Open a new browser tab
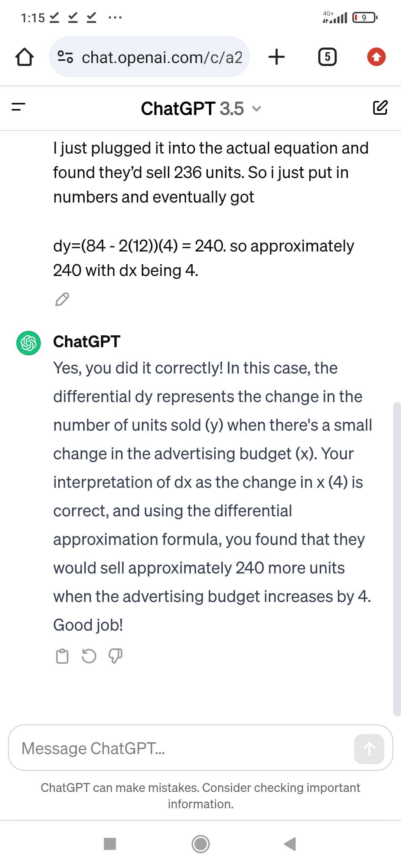 (x=277, y=57)
